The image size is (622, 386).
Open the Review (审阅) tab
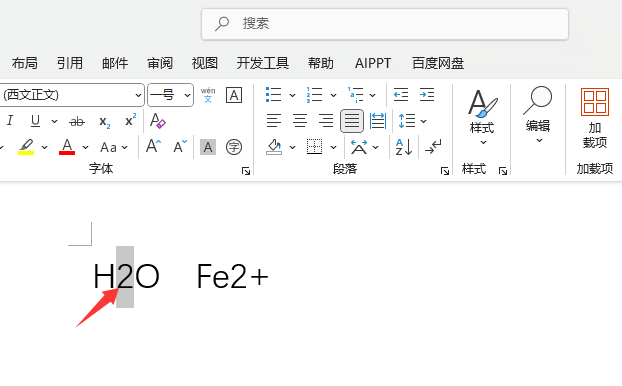click(160, 63)
